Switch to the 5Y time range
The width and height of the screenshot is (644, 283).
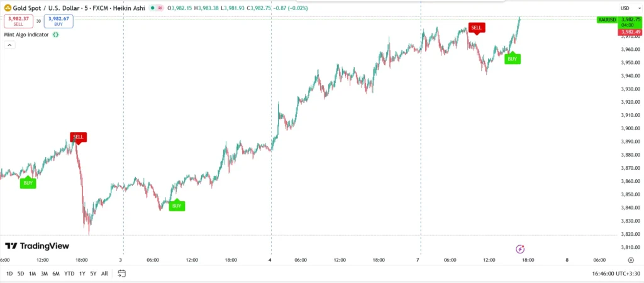pyautogui.click(x=93, y=274)
